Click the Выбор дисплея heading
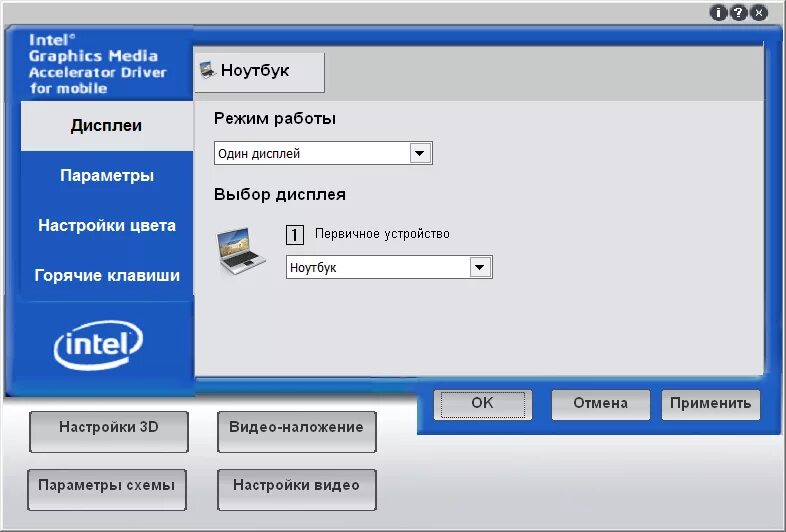Image resolution: width=786 pixels, height=532 pixels. (280, 195)
